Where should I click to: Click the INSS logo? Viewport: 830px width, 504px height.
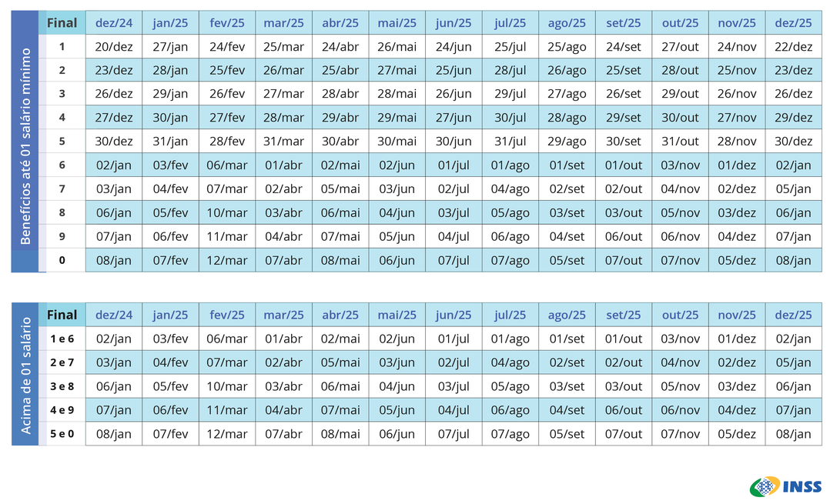[x=785, y=486]
